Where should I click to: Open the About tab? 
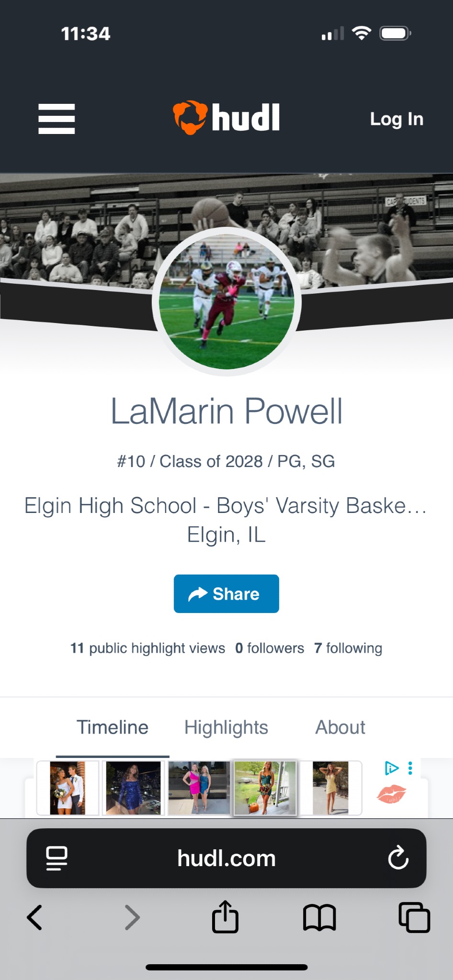tap(340, 727)
